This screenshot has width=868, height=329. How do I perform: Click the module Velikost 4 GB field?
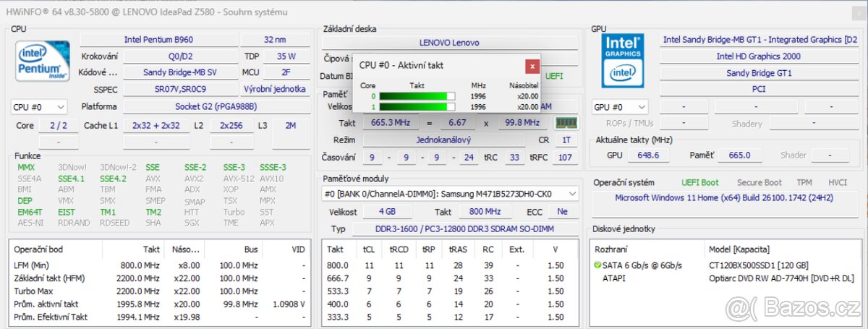[387, 212]
